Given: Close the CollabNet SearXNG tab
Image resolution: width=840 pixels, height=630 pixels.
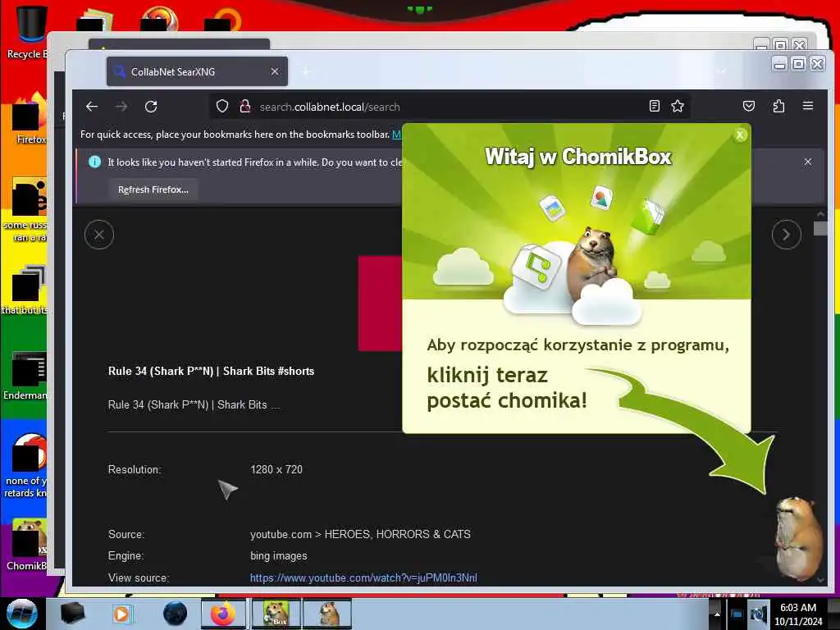Looking at the screenshot, I should pos(275,71).
